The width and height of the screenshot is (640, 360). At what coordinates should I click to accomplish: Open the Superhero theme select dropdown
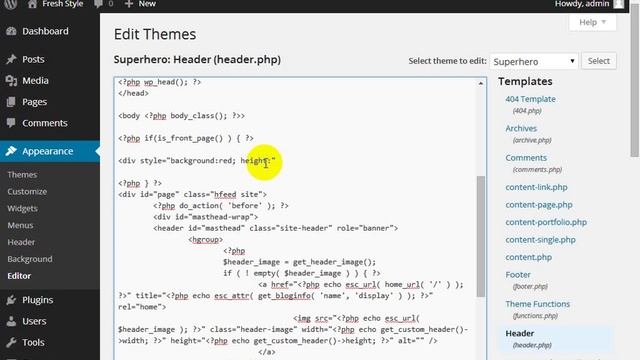[x=534, y=61]
